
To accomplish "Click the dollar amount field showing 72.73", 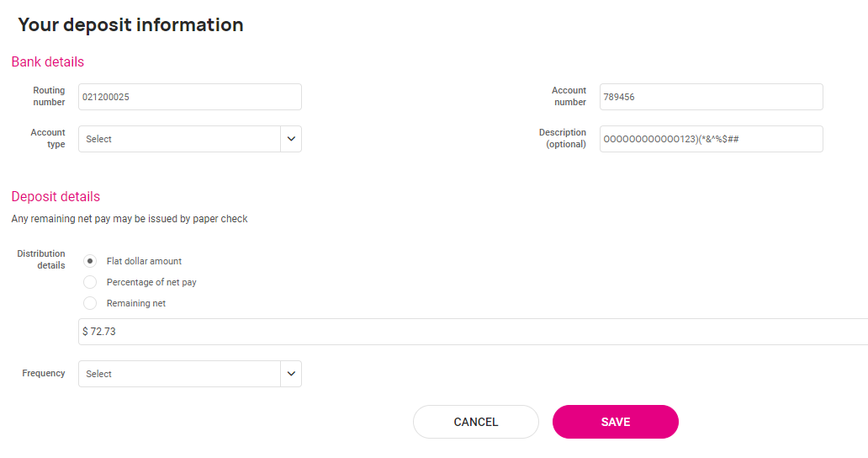I will pos(474,332).
